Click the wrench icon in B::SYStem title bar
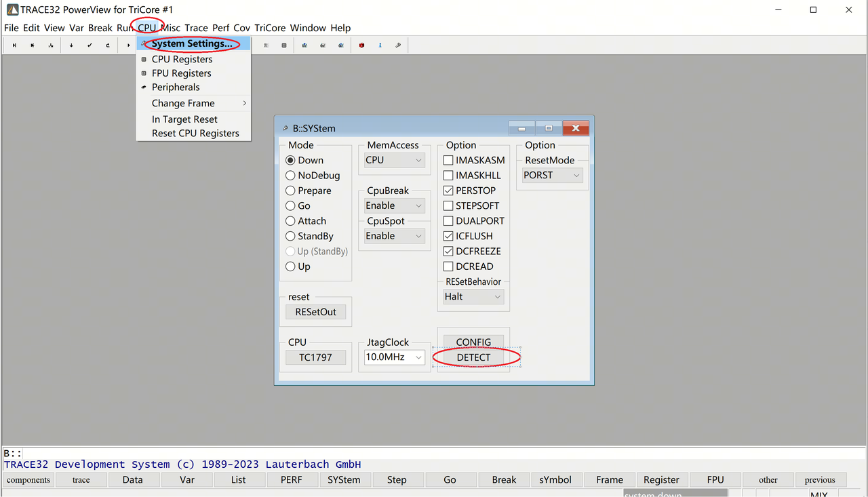This screenshot has width=868, height=497. pos(285,128)
